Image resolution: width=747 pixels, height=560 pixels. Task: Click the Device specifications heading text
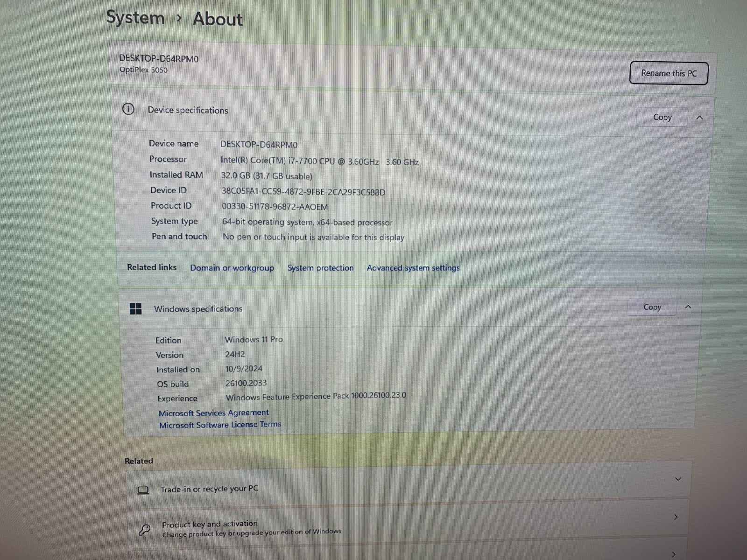pyautogui.click(x=188, y=110)
